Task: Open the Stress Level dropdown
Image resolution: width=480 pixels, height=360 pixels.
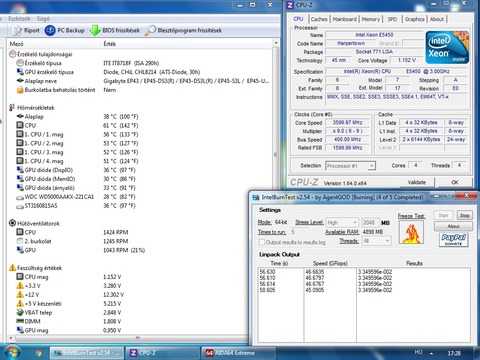Action: coord(342,222)
